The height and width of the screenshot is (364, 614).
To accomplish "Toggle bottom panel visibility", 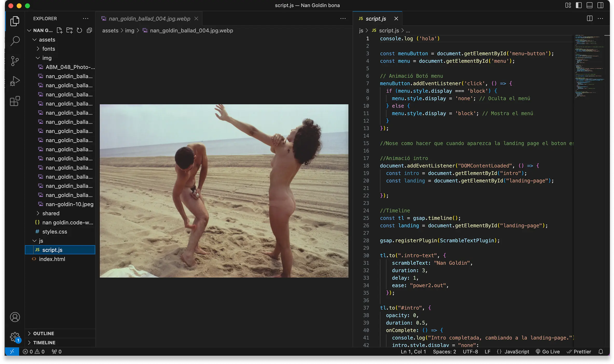I will pyautogui.click(x=589, y=5).
